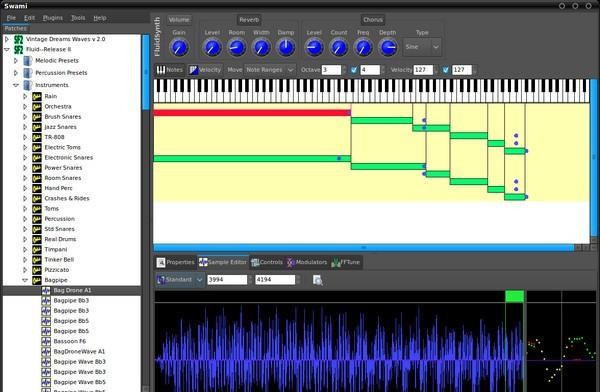The height and width of the screenshot is (392, 600).
Task: Toggle the Velocity link checkbox
Action: coord(446,70)
